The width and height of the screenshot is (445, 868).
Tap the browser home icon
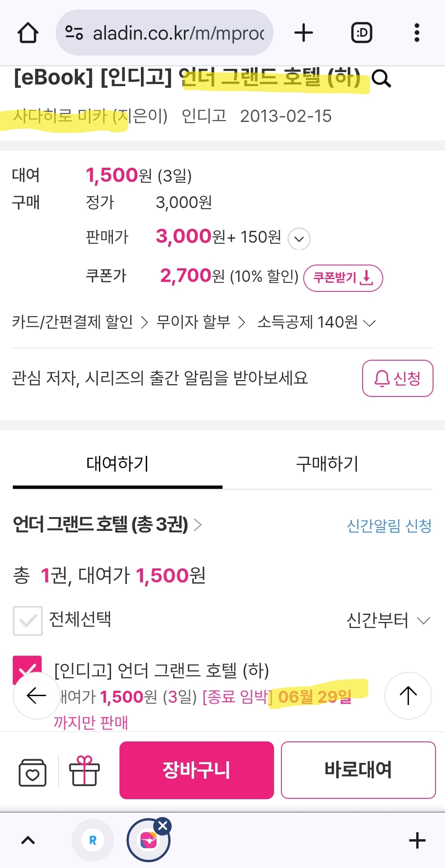click(28, 33)
